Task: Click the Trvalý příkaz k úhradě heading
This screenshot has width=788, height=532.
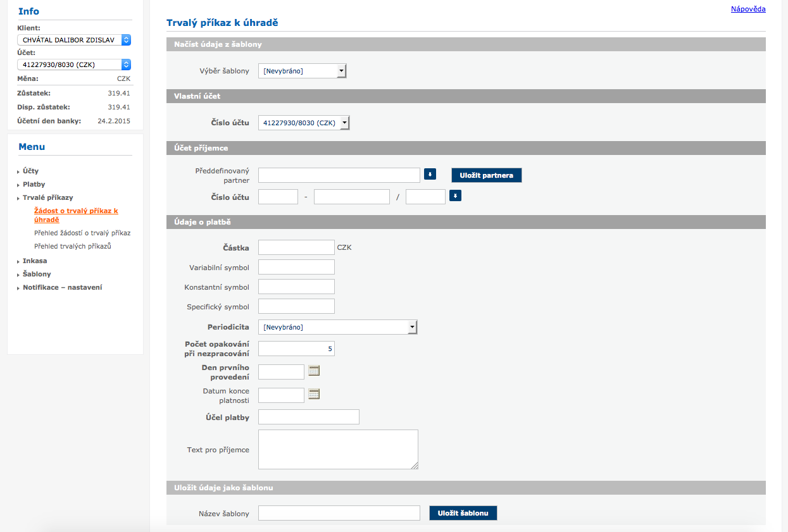Action: (x=222, y=23)
